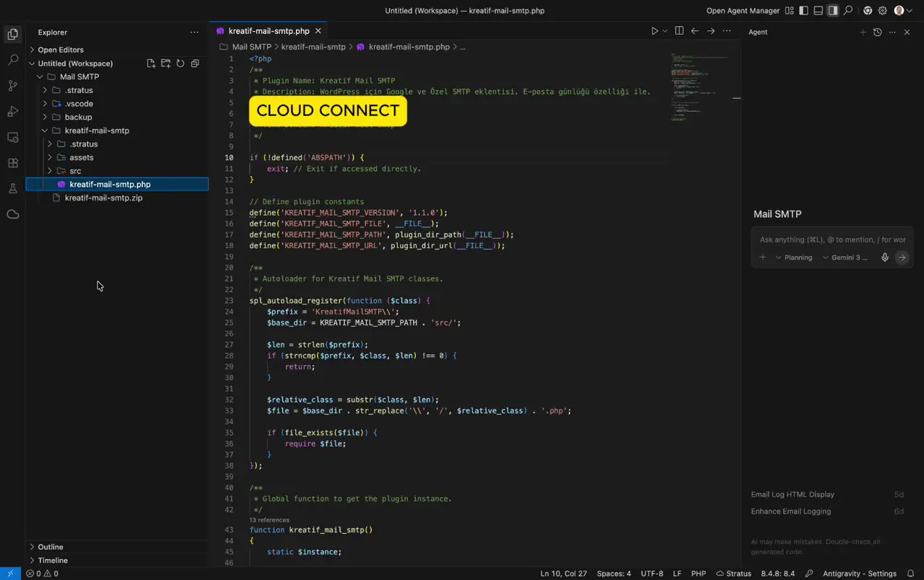Open the Search view in activity bar
Screen dimensions: 924x580
click(12, 60)
